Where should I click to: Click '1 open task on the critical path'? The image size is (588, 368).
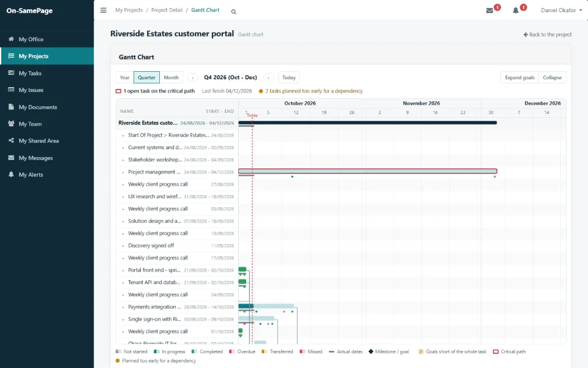tap(155, 91)
